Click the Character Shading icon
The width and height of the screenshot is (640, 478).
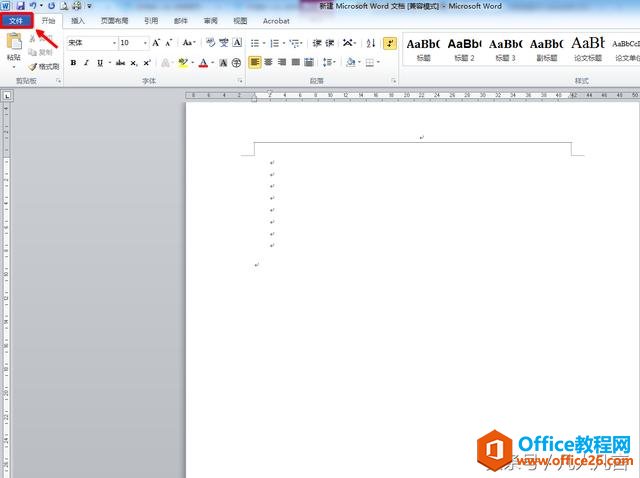click(223, 63)
